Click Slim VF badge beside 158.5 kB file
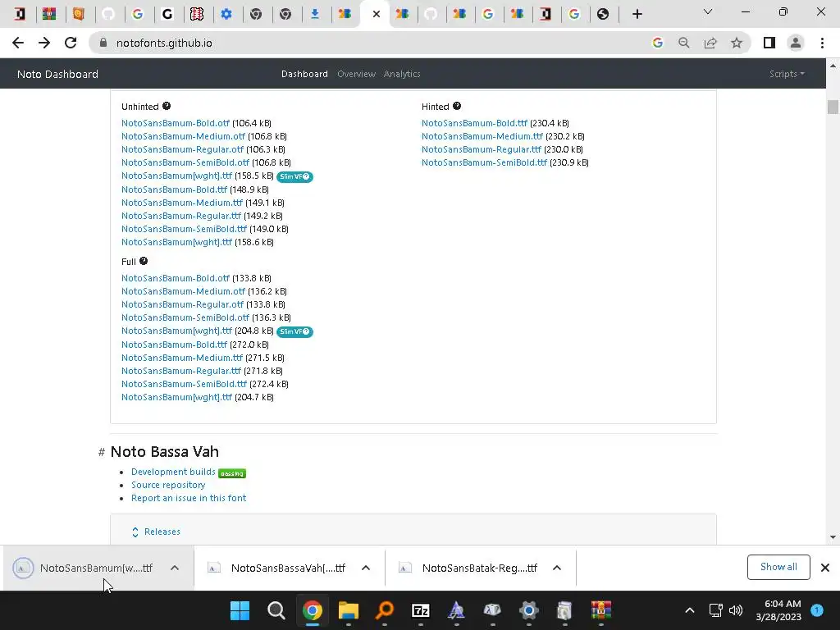840x630 pixels. tap(294, 176)
